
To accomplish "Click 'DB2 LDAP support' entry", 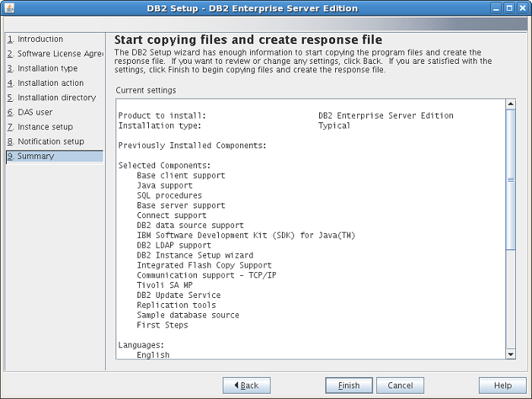I will tap(174, 245).
